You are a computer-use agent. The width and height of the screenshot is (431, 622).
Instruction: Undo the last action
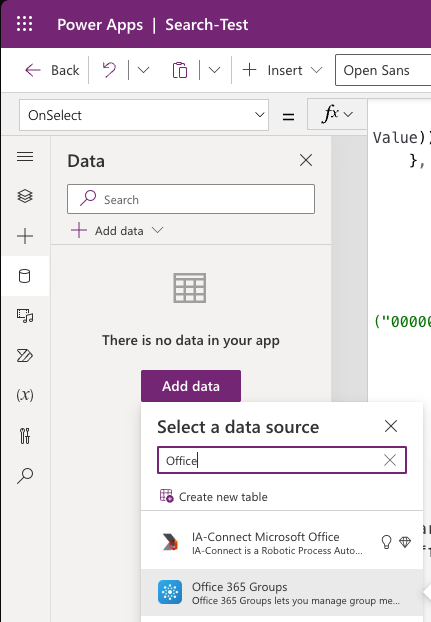[109, 70]
